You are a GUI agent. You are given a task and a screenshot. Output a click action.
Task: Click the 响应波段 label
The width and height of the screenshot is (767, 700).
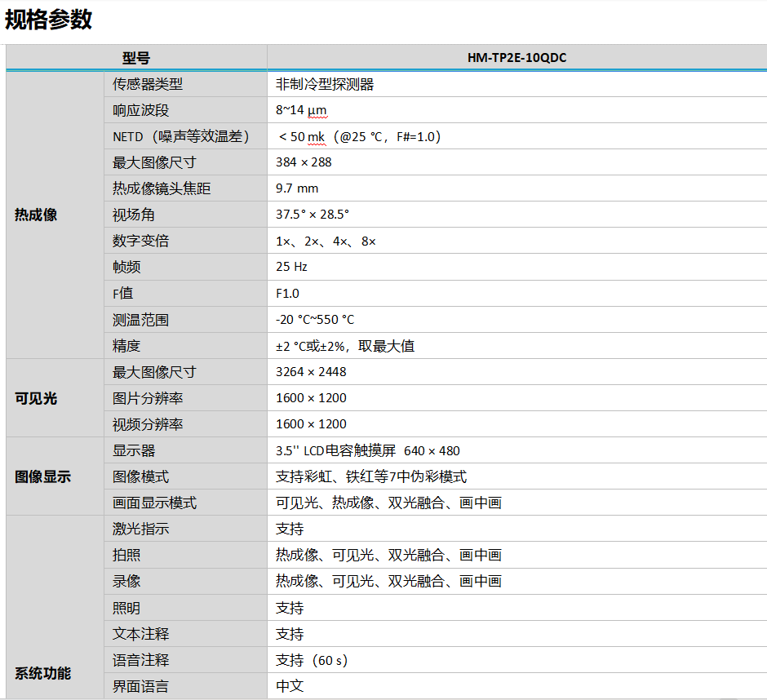coord(141,110)
